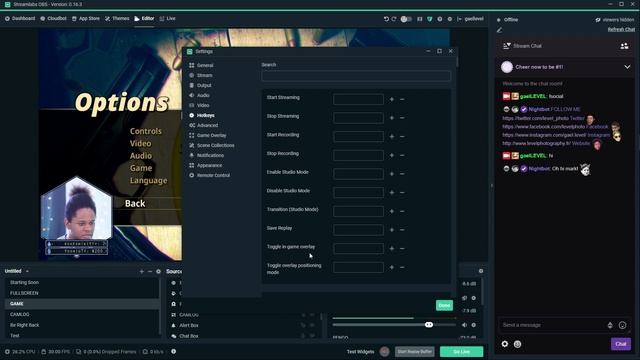This screenshot has width=640, height=360.
Task: Click the gaellevel account name
Action: (474, 19)
